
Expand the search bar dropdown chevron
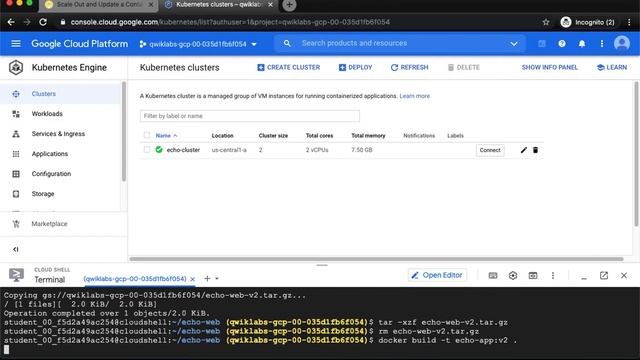pyautogui.click(x=514, y=44)
